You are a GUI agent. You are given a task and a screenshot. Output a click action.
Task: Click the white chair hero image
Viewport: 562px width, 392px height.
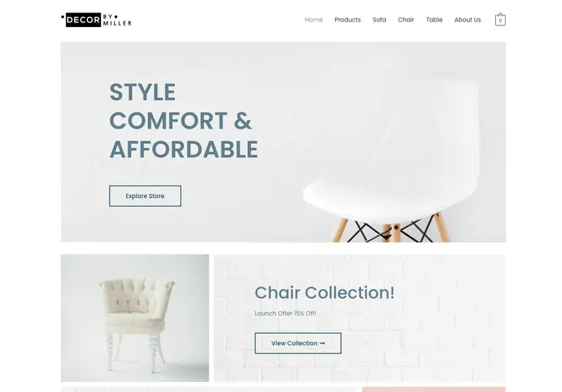[x=390, y=158]
